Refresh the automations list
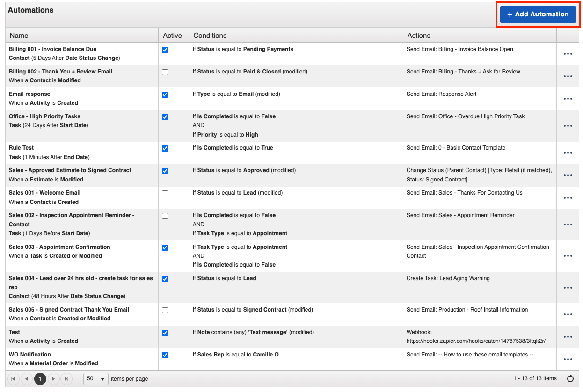The height and width of the screenshot is (392, 583). click(x=569, y=379)
